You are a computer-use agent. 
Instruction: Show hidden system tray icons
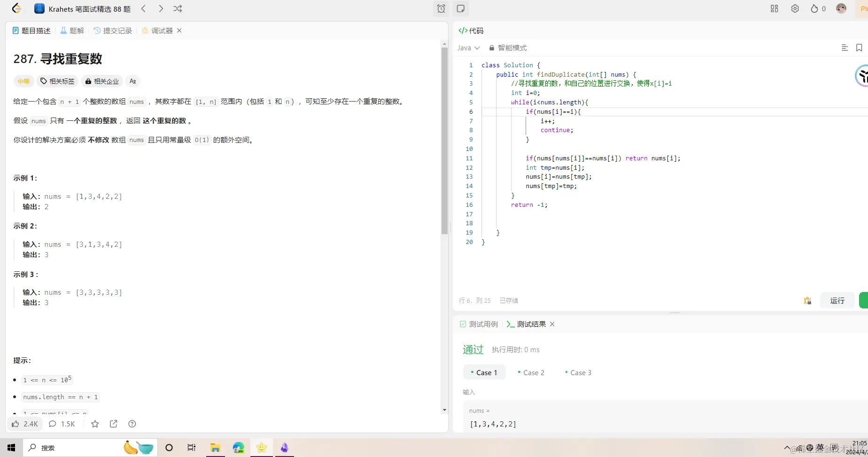click(x=787, y=448)
